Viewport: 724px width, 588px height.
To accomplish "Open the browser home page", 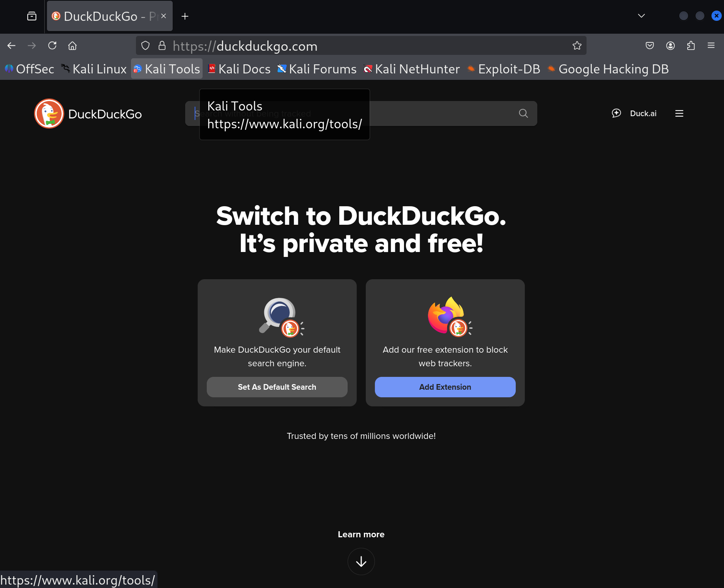I will 72,46.
